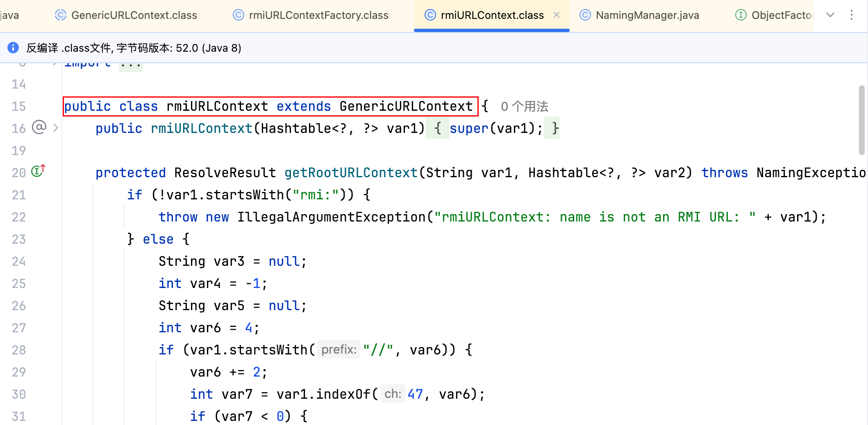Click line number 24 in the gutter
868x425 pixels.
(x=19, y=261)
